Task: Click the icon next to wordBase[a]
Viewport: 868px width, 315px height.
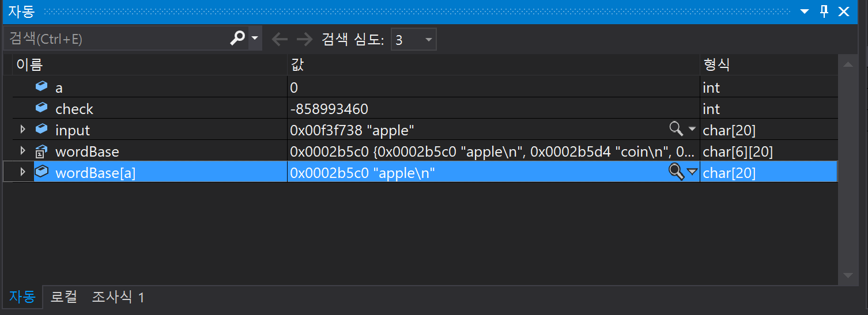Action: pyautogui.click(x=41, y=172)
